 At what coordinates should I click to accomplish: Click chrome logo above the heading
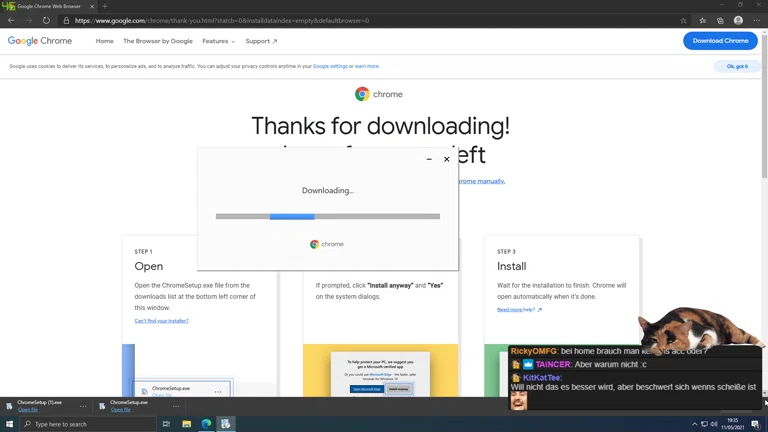tap(379, 94)
